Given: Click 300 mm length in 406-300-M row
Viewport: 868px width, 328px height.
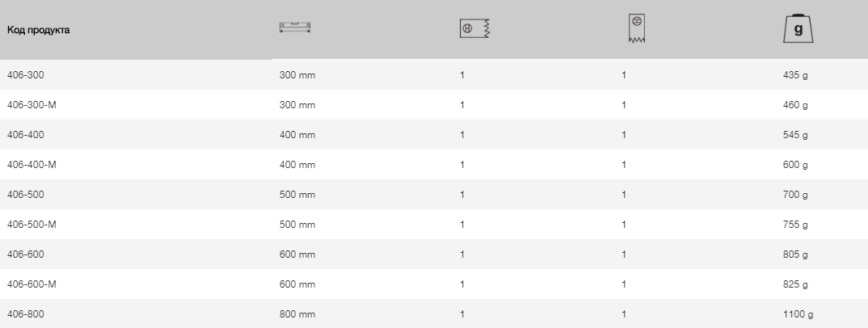Looking at the screenshot, I should (x=297, y=104).
